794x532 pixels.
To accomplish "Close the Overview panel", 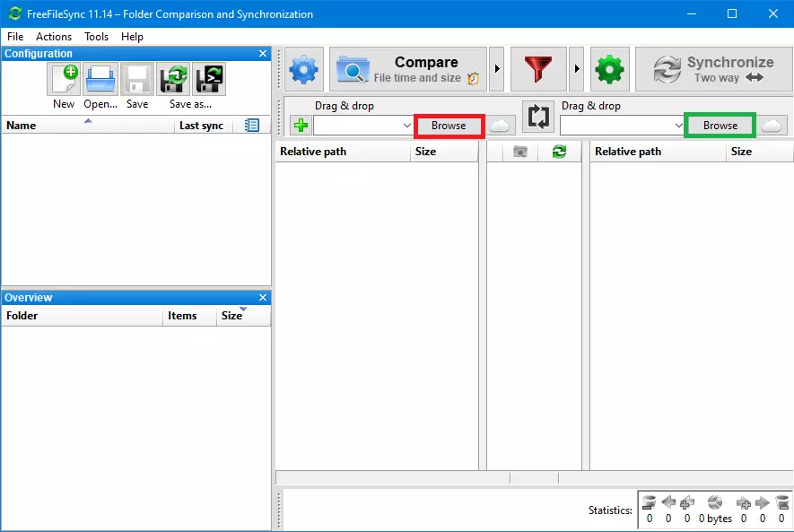I will (x=263, y=297).
